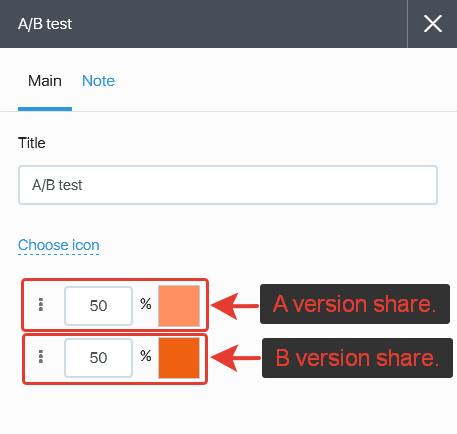Open the dark orange B version swatch
The width and height of the screenshot is (457, 434).
tap(179, 358)
